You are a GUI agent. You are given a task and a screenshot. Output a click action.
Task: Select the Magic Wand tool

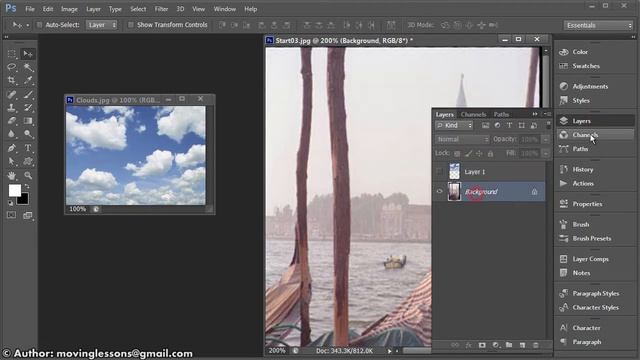pyautogui.click(x=28, y=67)
